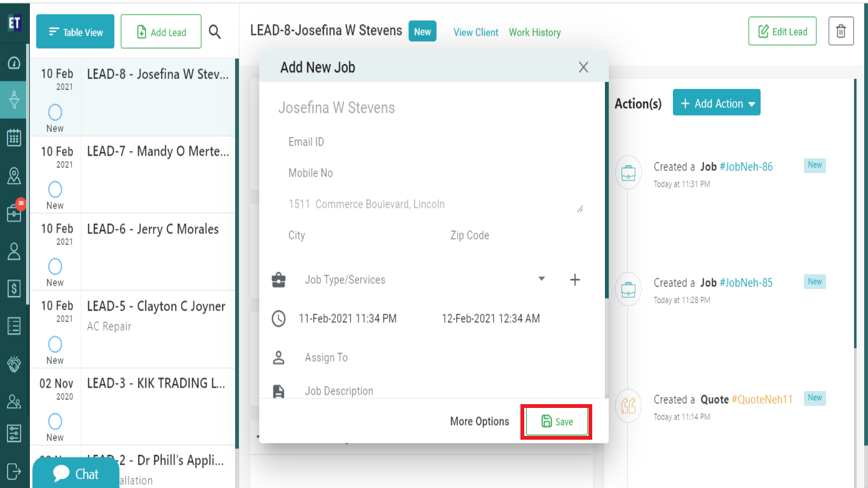This screenshot has height=488, width=868.
Task: Click the address field with Commerce Boulevard
Action: (435, 204)
